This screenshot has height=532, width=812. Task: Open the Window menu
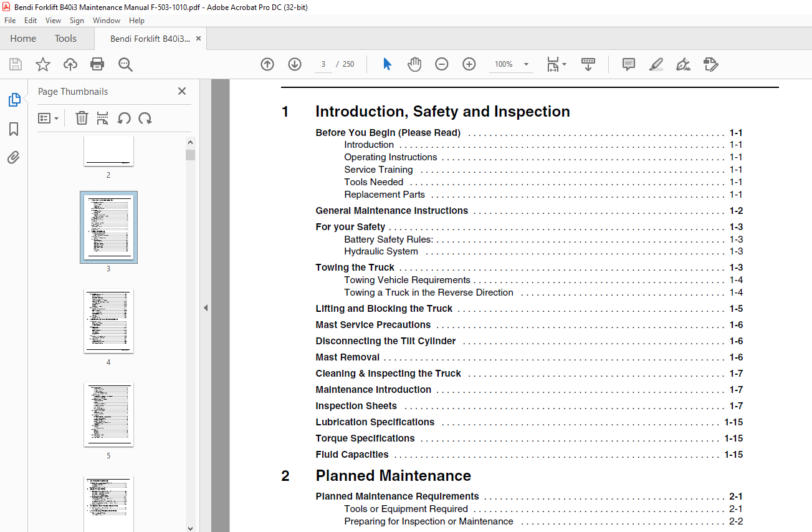pyautogui.click(x=107, y=21)
